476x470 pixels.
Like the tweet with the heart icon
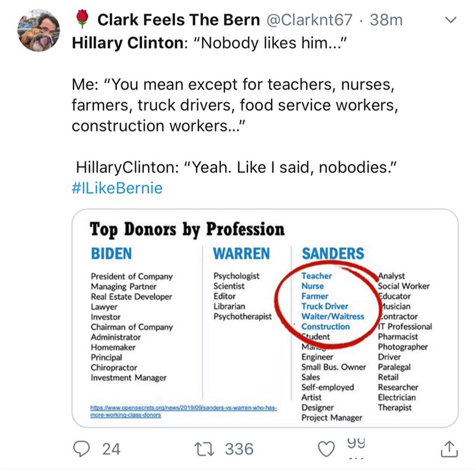pyautogui.click(x=326, y=449)
